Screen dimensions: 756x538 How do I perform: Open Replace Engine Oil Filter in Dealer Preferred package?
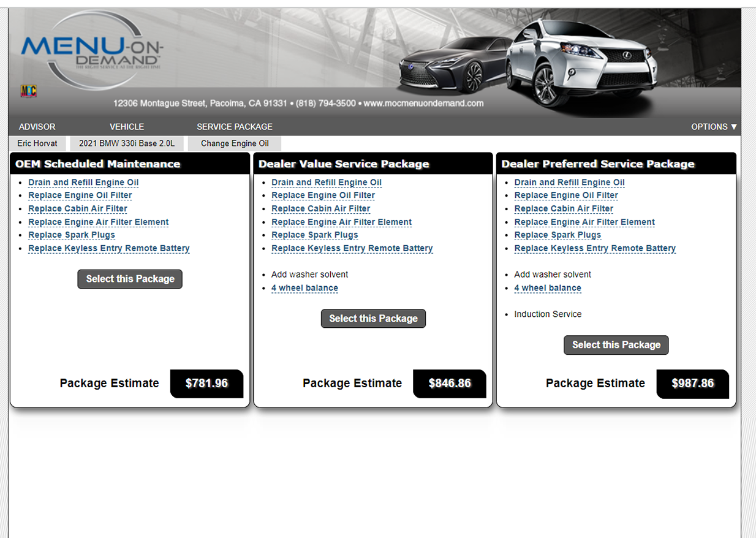(567, 195)
